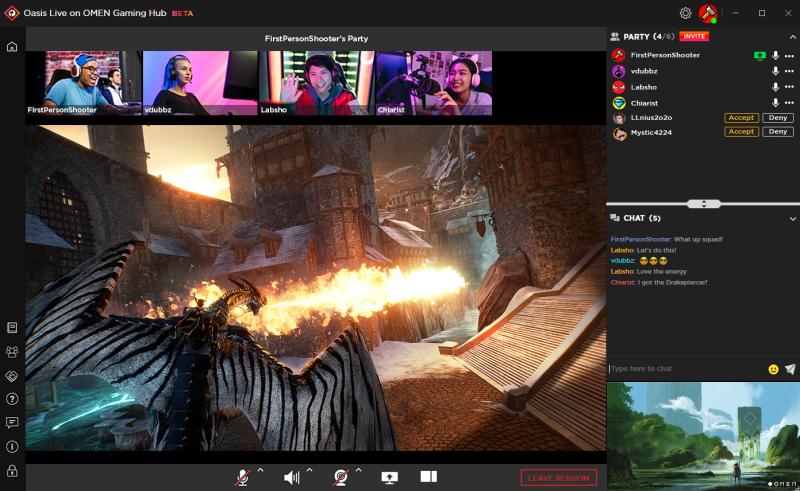Collapse the Party panel with its chevron
The height and width of the screenshot is (491, 800).
pyautogui.click(x=792, y=36)
